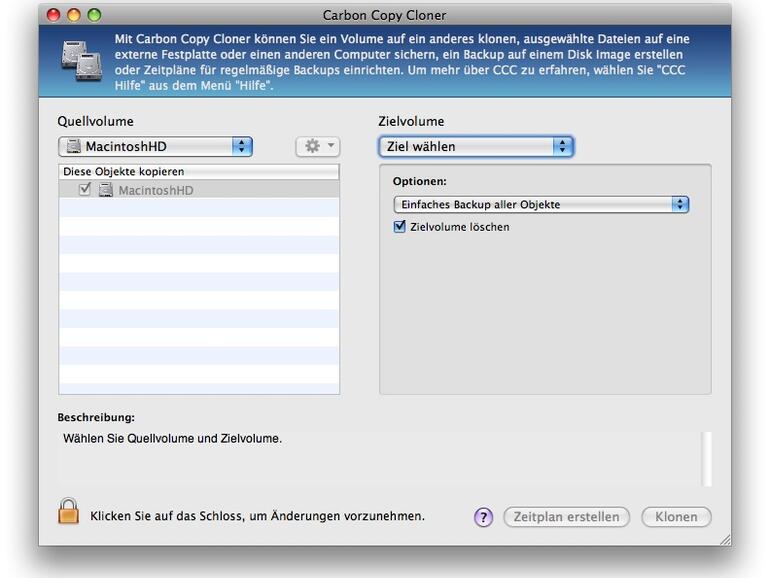Click the purple help question mark button

click(x=483, y=517)
